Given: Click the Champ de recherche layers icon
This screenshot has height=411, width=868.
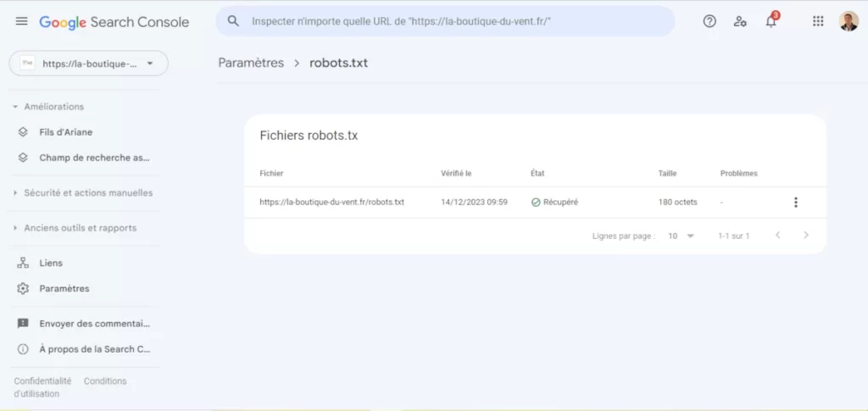Looking at the screenshot, I should tap(23, 158).
